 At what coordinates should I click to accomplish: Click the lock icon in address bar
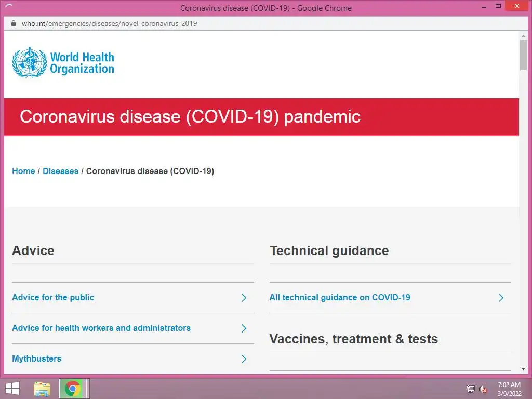point(14,23)
